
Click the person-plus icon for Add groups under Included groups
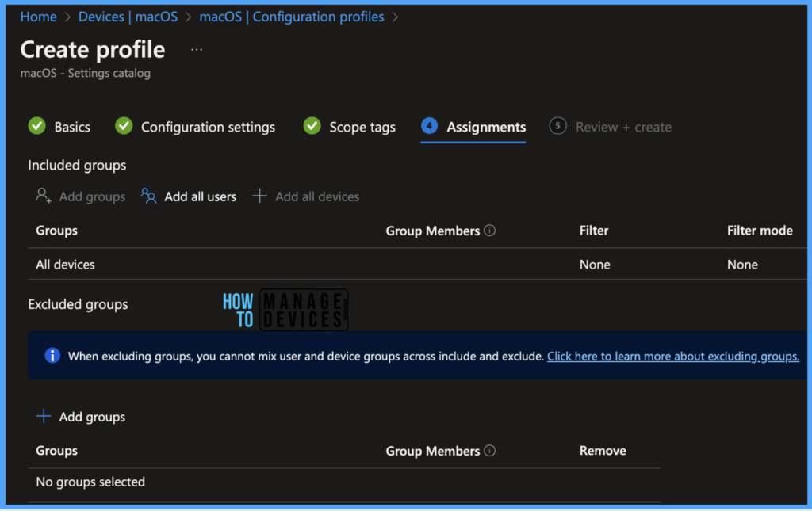pos(44,196)
